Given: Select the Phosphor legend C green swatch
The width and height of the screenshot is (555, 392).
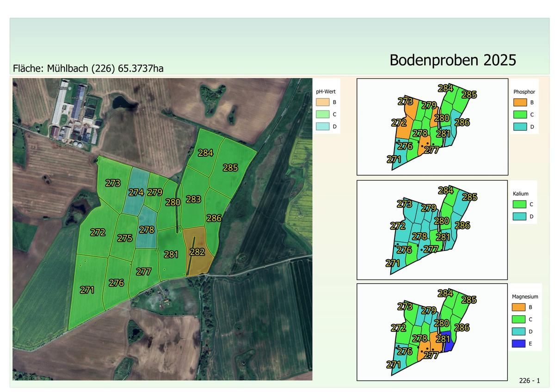Looking at the screenshot, I should (520, 115).
